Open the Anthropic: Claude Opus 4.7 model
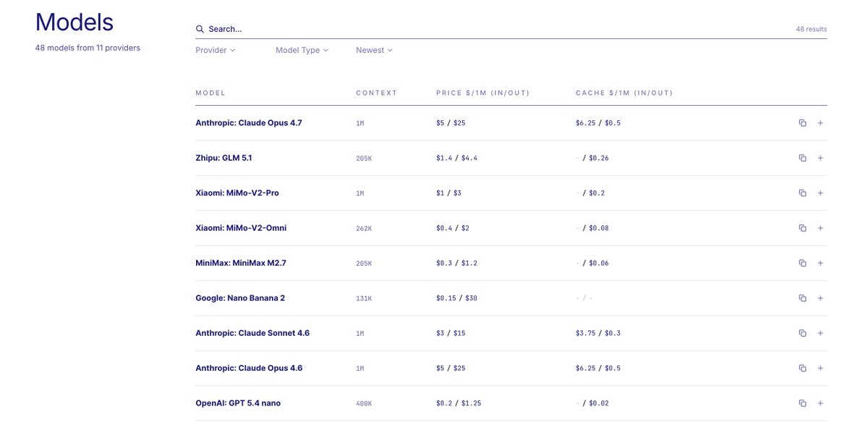Image resolution: width=868 pixels, height=425 pixels. [249, 123]
